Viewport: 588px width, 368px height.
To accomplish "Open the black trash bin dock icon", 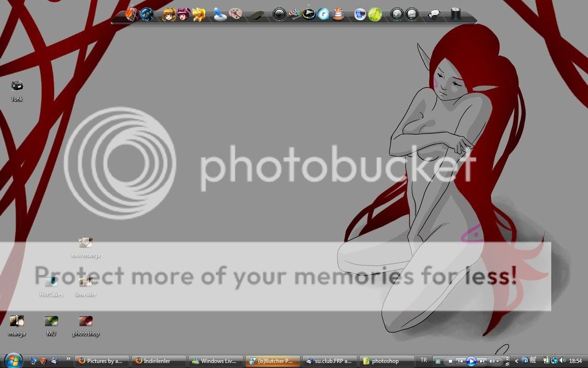I will point(456,14).
